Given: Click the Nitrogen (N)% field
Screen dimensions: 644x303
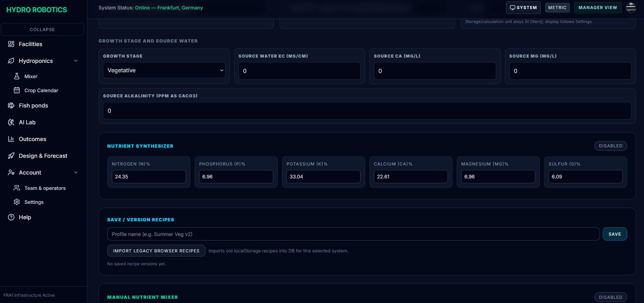Looking at the screenshot, I should click(149, 177).
